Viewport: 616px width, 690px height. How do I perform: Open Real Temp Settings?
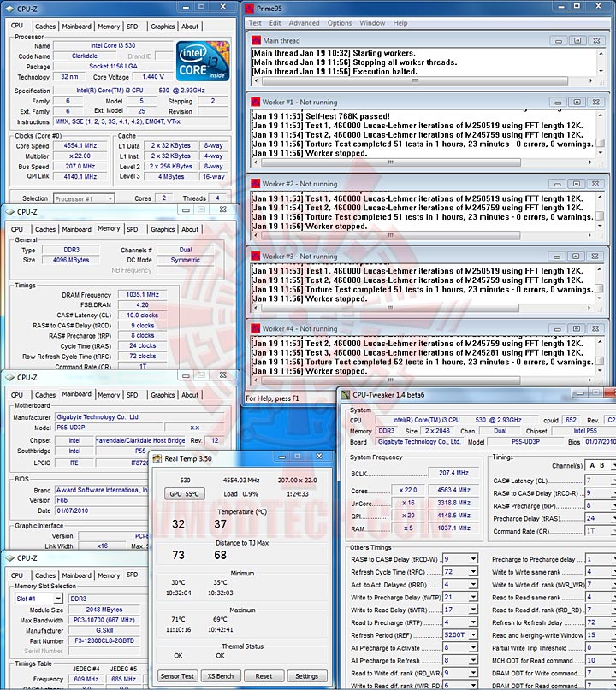point(306,676)
